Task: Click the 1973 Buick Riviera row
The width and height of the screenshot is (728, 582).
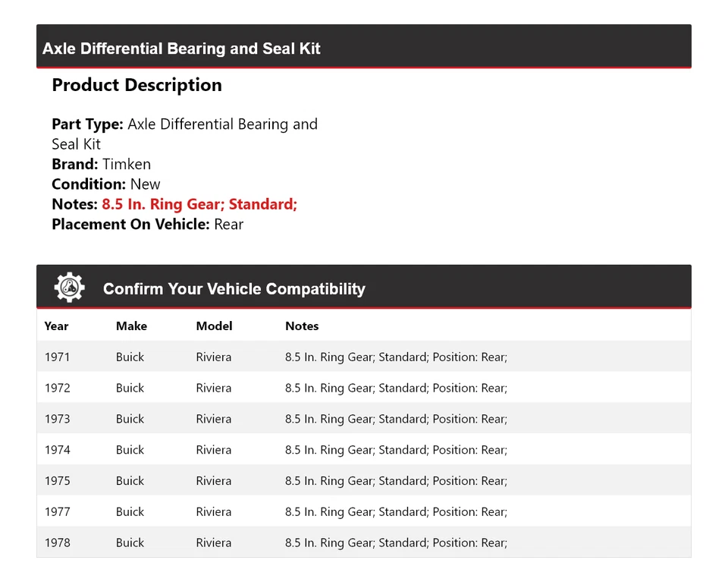Action: click(363, 419)
